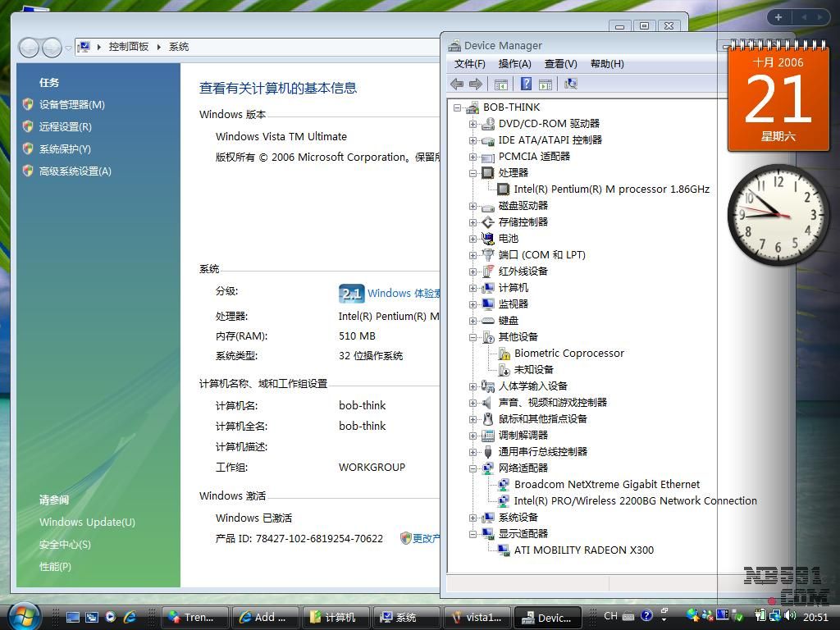Click the Start orb button

[x=24, y=615]
